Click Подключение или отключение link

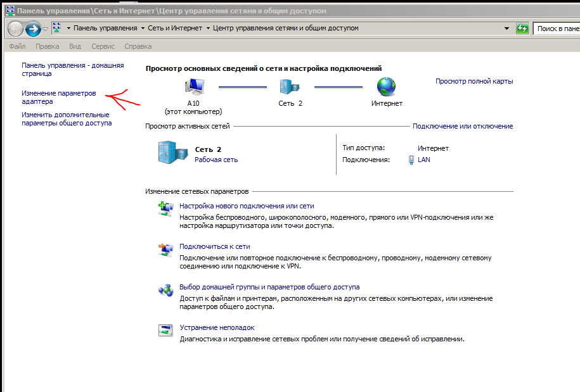(463, 126)
